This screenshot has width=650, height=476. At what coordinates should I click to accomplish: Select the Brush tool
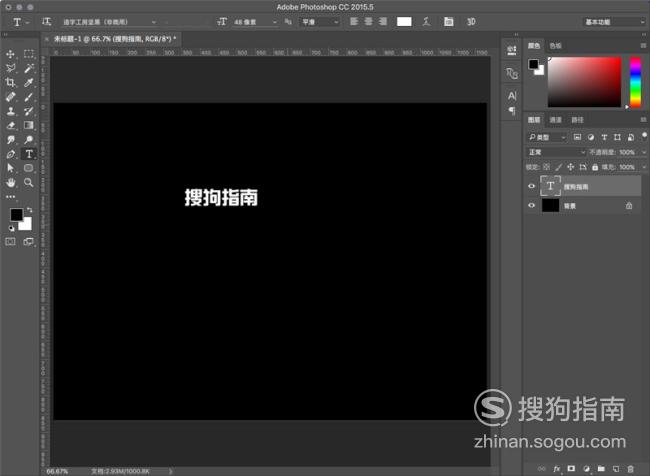coord(29,97)
